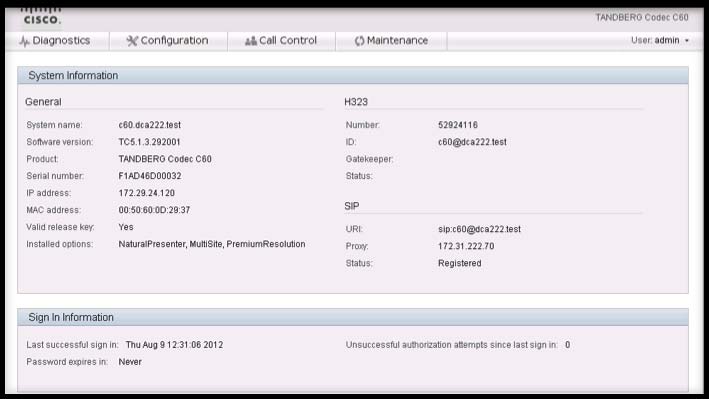The image size is (709, 399).
Task: Click the admin username text
Action: (x=667, y=40)
